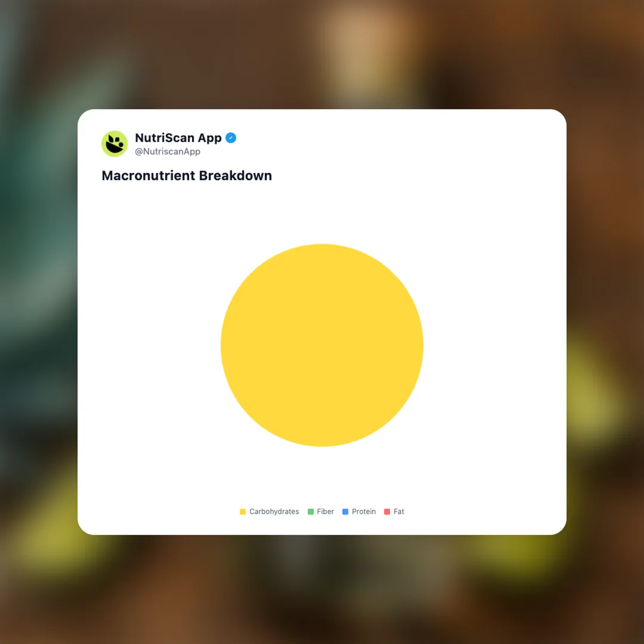Toggle the Protein blue legend square
Image resolution: width=644 pixels, height=644 pixels.
coord(345,512)
